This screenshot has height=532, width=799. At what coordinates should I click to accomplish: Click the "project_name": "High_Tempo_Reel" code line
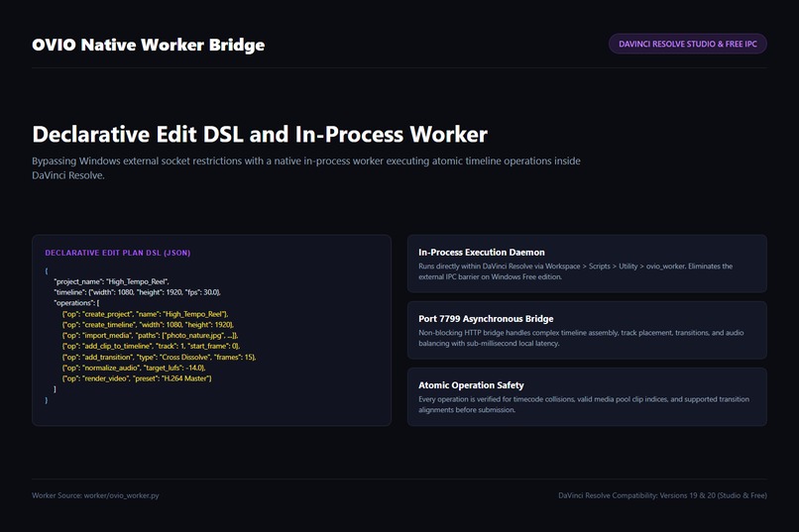click(112, 281)
